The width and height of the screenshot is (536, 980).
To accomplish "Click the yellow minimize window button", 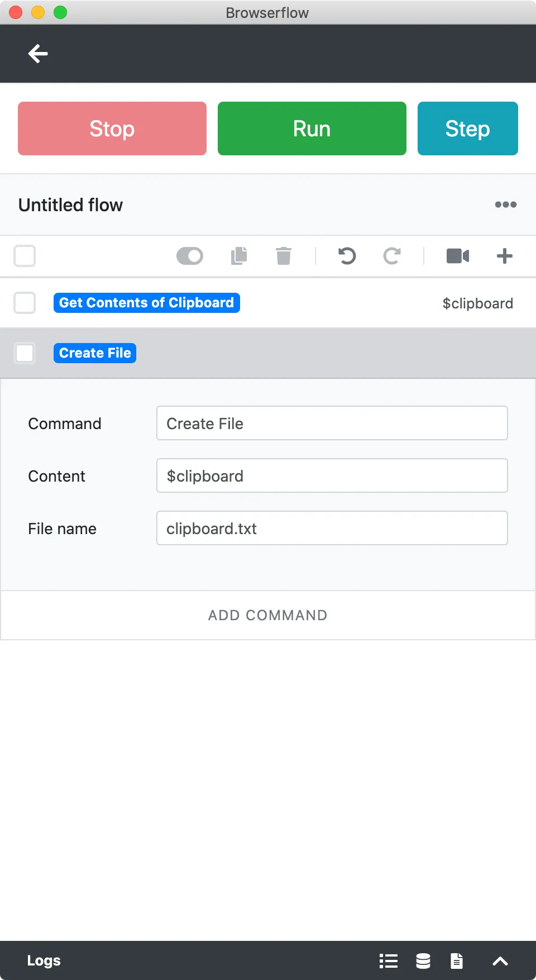I will tap(38, 12).
